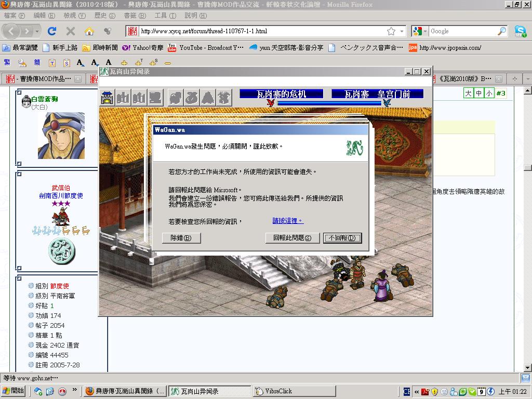Close the 曹操傳MOD作品 tab
The image size is (532, 399).
click(x=78, y=79)
